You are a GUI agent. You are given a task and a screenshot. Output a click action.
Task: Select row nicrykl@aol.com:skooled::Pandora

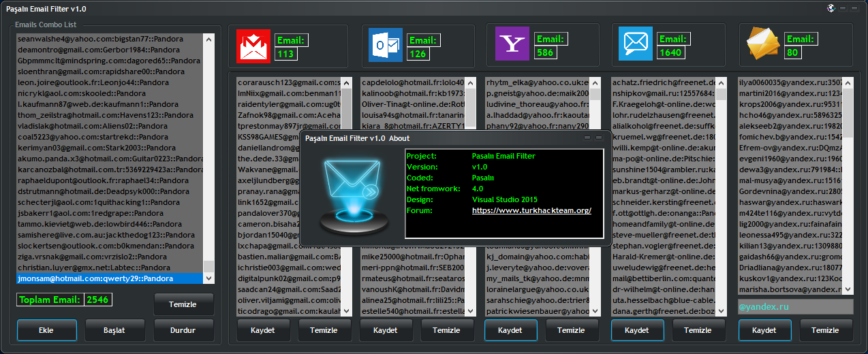click(110, 93)
